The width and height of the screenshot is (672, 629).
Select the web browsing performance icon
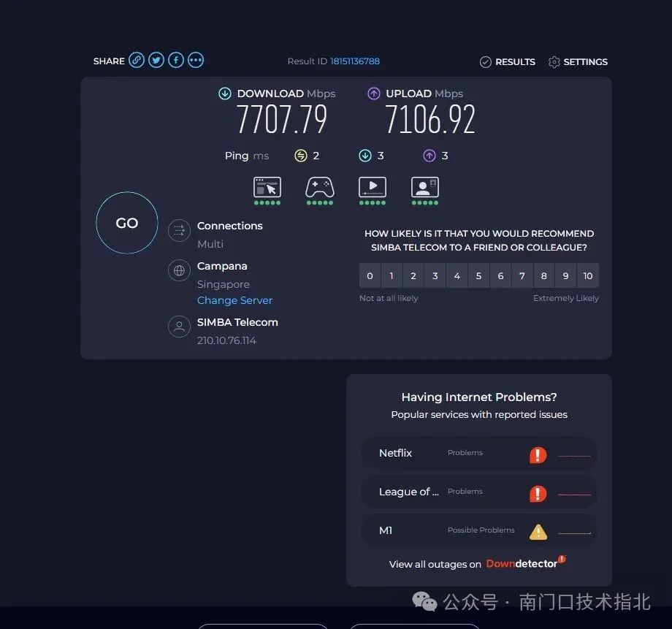coord(267,188)
